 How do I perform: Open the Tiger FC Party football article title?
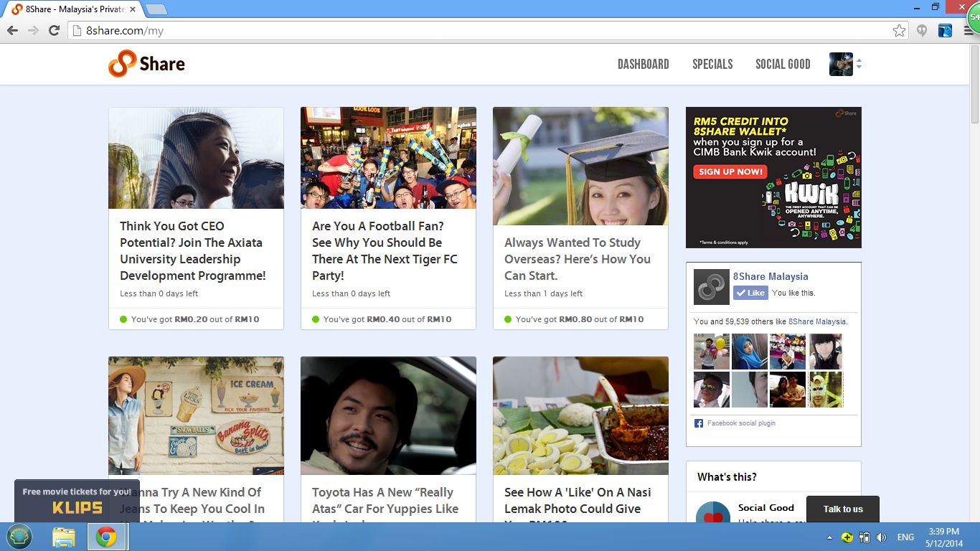click(385, 250)
